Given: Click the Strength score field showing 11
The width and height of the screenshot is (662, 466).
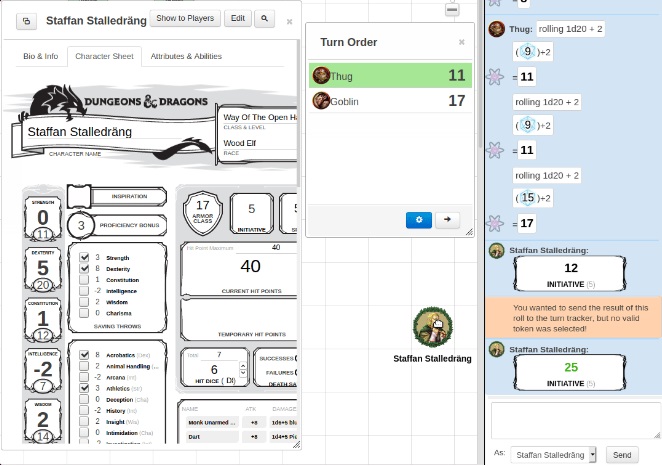Looking at the screenshot, I should (43, 234).
